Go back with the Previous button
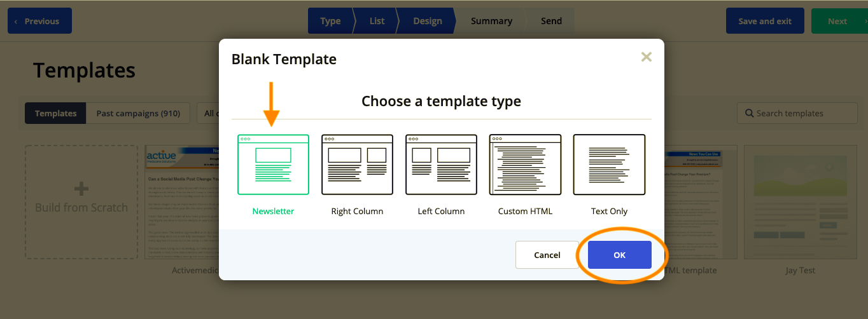 coord(39,21)
